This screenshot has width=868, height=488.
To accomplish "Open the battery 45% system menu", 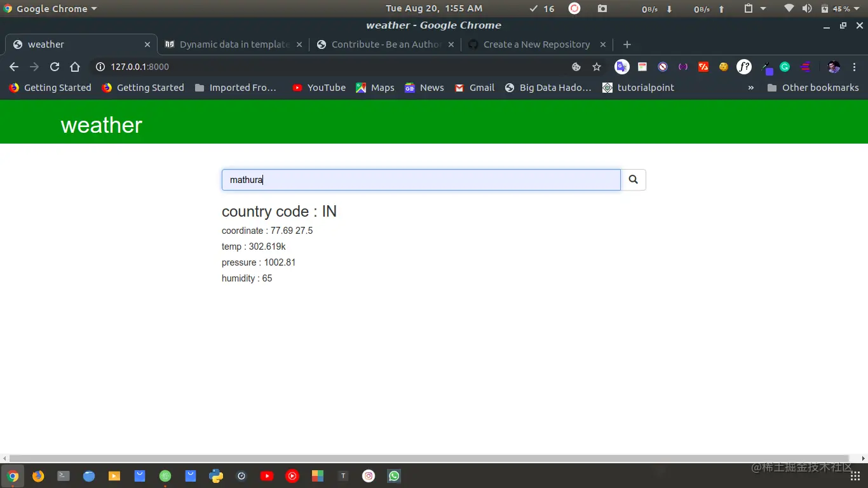I will [839, 9].
